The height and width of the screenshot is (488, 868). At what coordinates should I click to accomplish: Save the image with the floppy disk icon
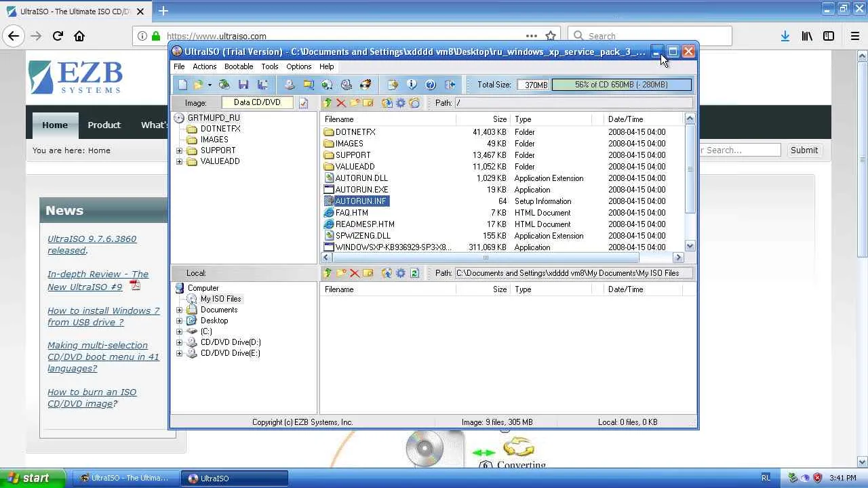pyautogui.click(x=243, y=85)
